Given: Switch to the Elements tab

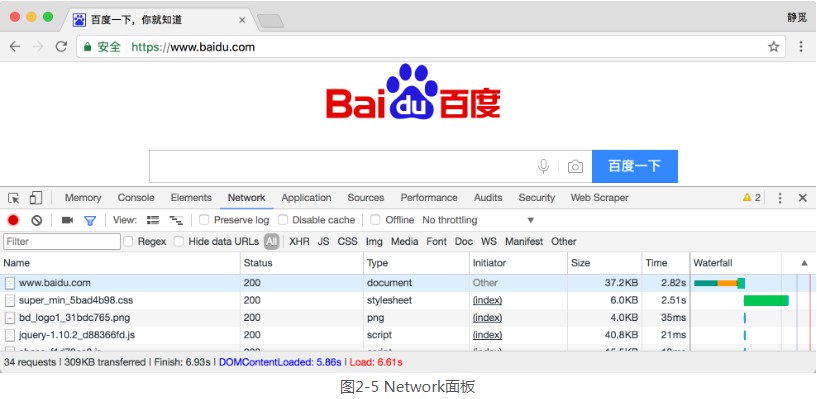Looking at the screenshot, I should pos(191,198).
